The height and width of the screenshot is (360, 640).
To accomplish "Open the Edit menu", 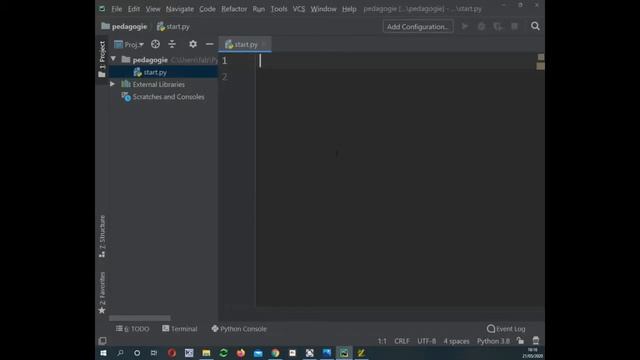I will 133,9.
